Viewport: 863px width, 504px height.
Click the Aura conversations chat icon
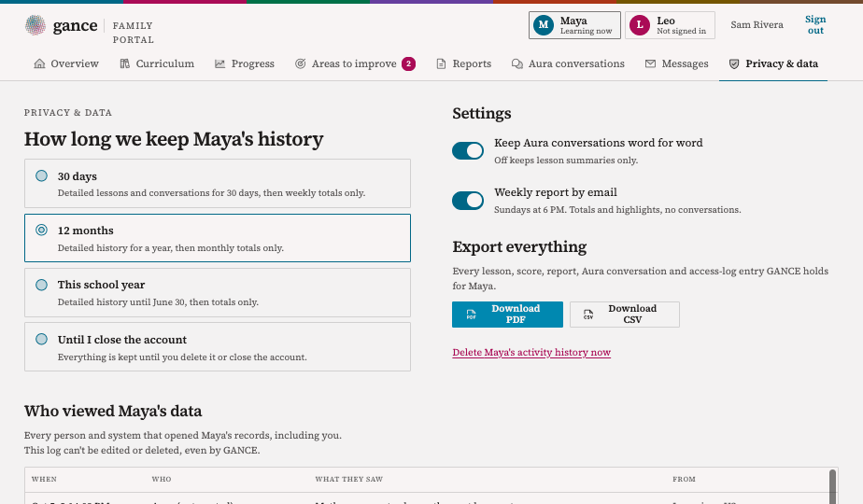[x=517, y=63]
